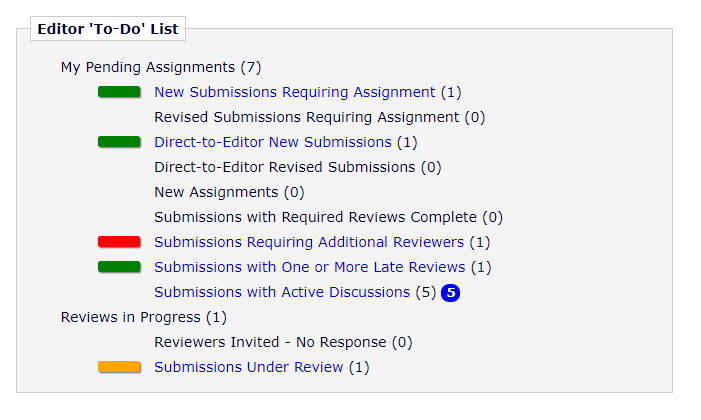701x420 pixels.
Task: Click Reviewers Invited - No Response entry
Action: tap(282, 342)
